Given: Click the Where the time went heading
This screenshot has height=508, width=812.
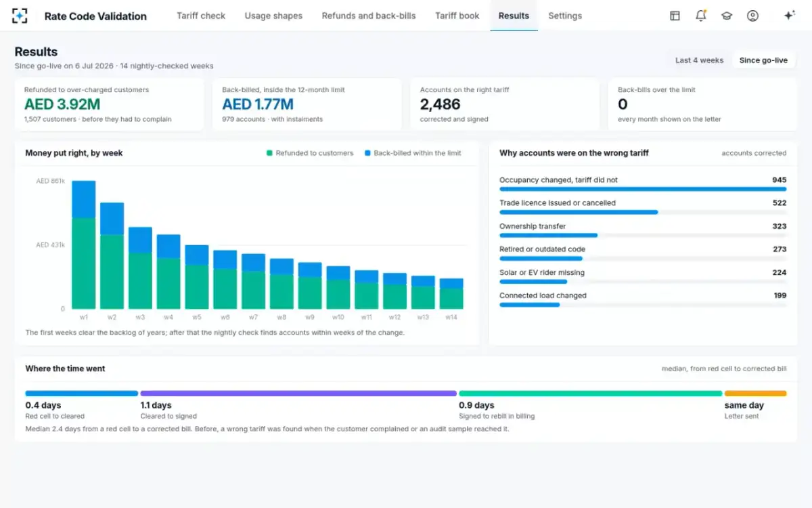Looking at the screenshot, I should click(65, 368).
